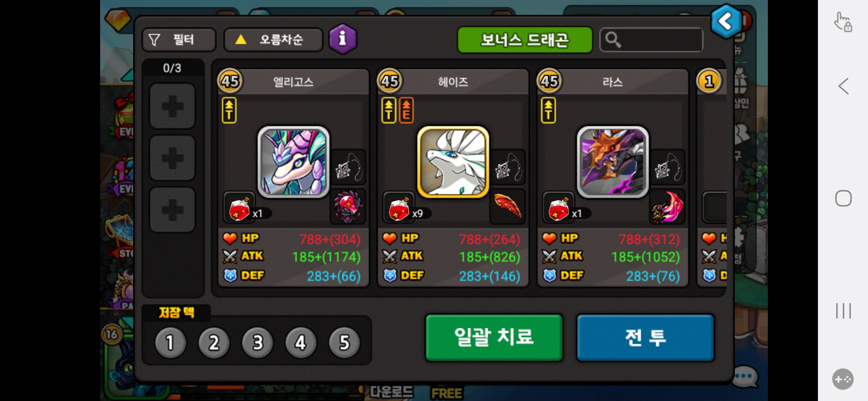The height and width of the screenshot is (401, 868).
Task: Select saved deck number 1
Action: pos(170,342)
